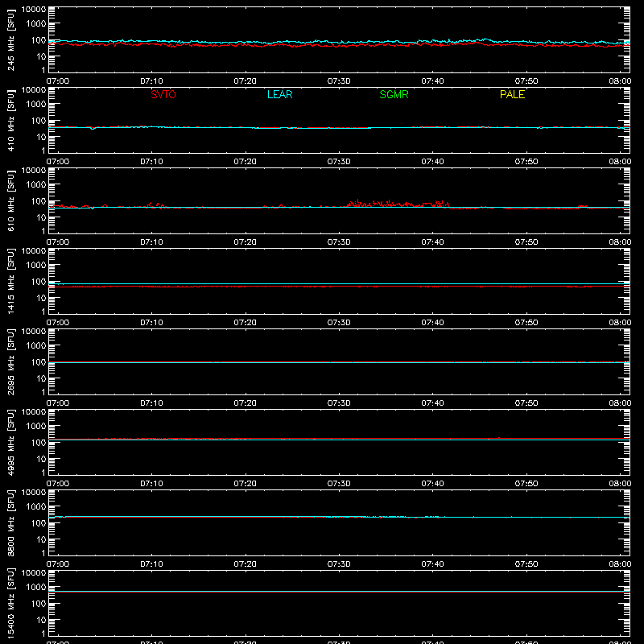Select the 15400 MHz [SFU] axis title
The height and width of the screenshot is (644, 644).
(10, 603)
